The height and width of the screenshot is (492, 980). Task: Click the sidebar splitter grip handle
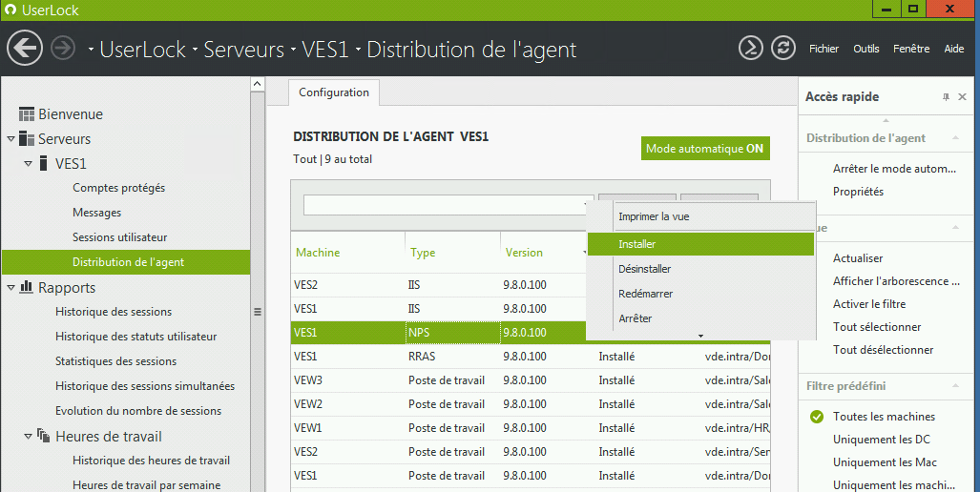(x=258, y=312)
